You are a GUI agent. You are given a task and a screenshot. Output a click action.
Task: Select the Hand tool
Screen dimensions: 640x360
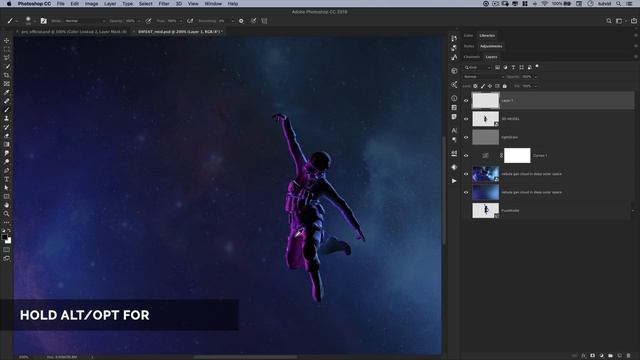pos(7,205)
